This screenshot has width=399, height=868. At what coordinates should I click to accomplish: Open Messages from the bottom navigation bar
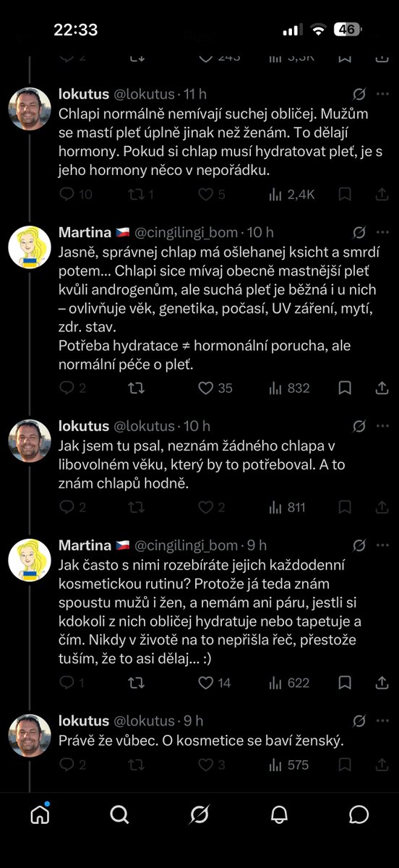tap(359, 814)
